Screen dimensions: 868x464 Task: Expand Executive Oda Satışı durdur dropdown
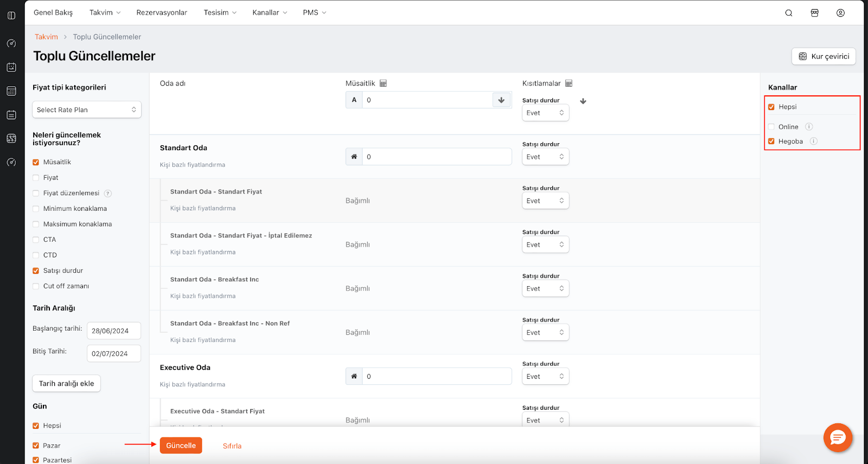tap(545, 376)
